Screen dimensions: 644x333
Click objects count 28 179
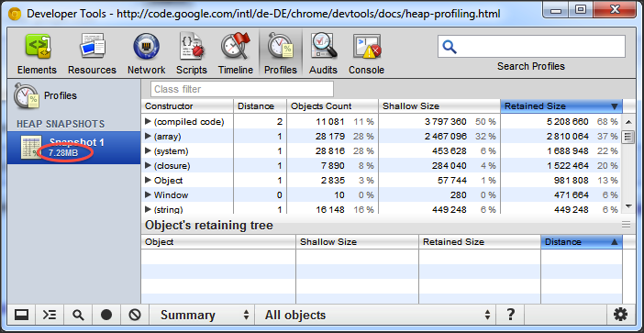(x=330, y=137)
